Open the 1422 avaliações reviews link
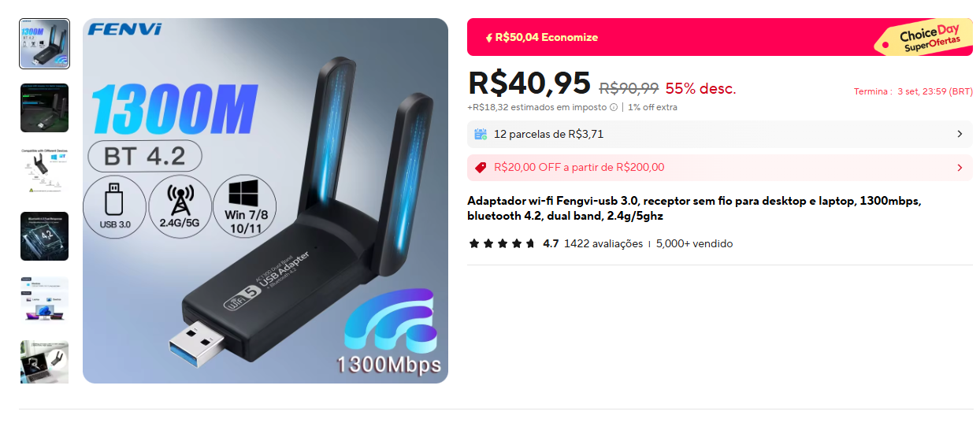This screenshot has height=441, width=980. click(x=603, y=243)
